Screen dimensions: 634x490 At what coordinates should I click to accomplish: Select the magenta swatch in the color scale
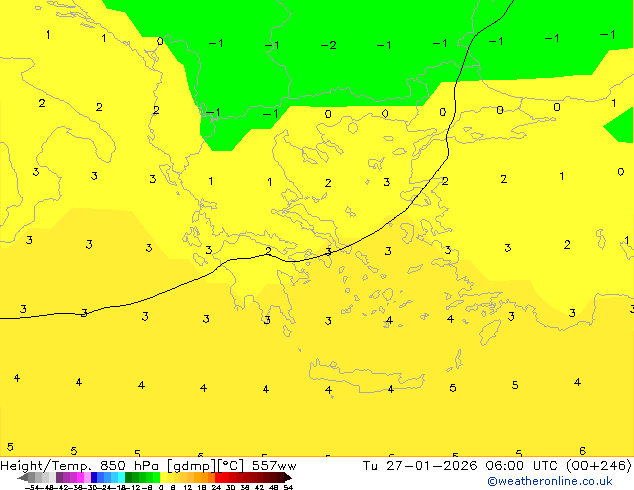click(x=80, y=477)
